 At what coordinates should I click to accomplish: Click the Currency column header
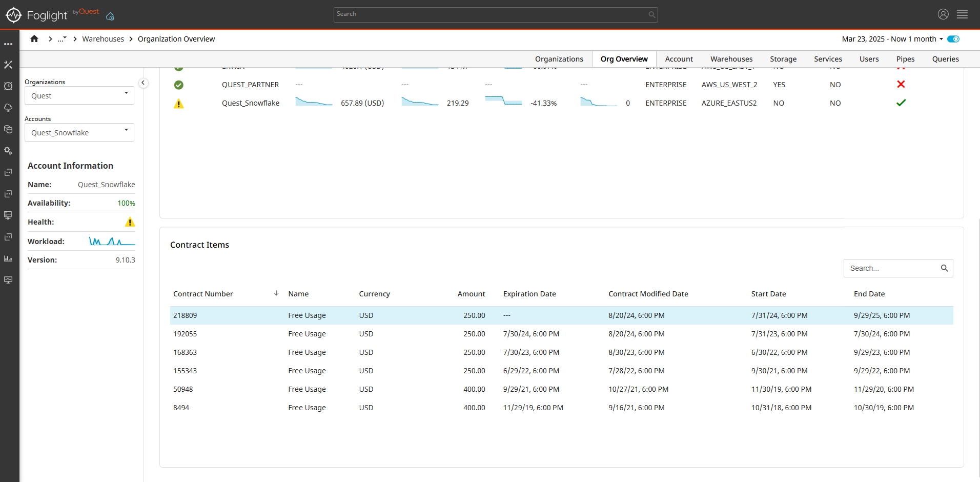[374, 294]
